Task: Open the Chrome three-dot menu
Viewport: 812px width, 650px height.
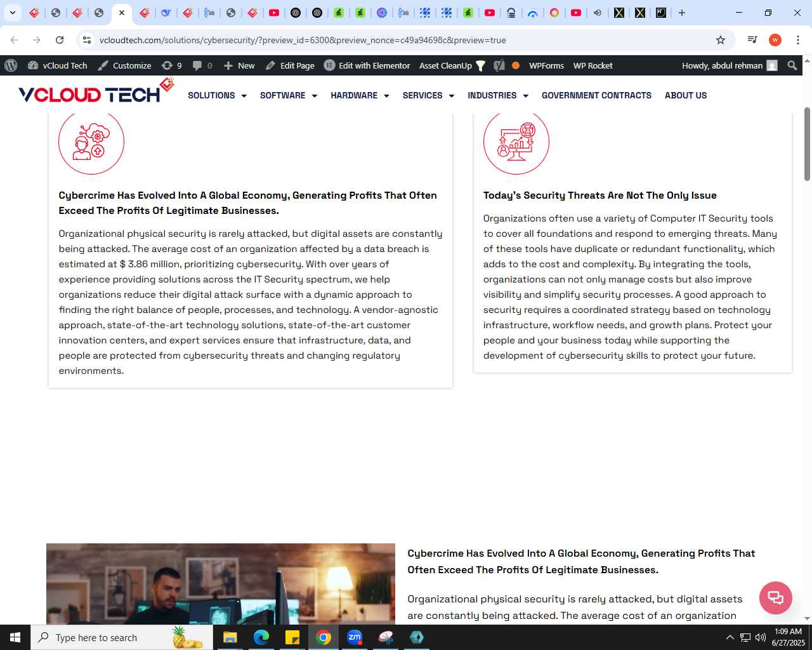Action: coord(798,40)
